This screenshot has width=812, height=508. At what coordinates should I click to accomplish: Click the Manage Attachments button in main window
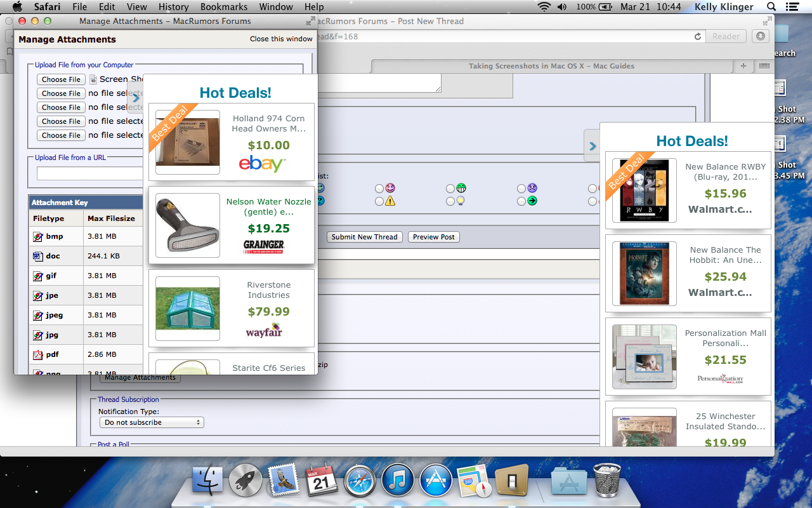(140, 377)
